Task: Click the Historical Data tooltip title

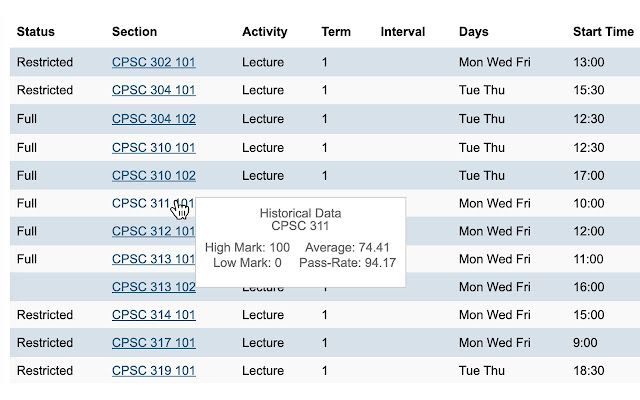Action: (x=300, y=213)
